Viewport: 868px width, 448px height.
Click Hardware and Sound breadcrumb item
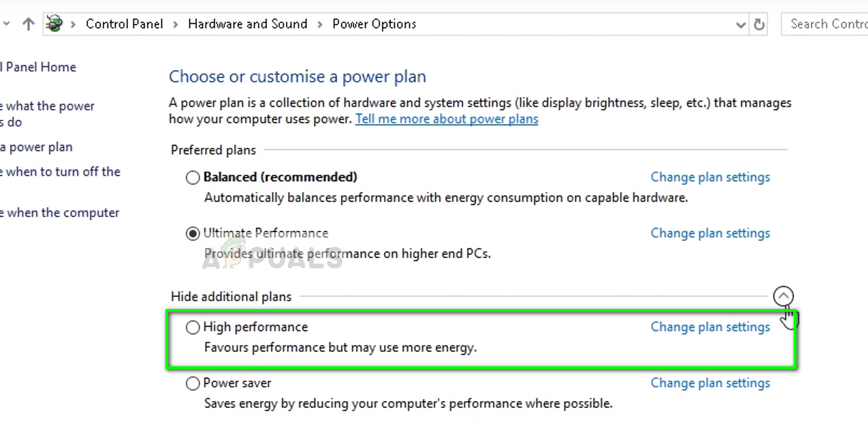(x=247, y=24)
